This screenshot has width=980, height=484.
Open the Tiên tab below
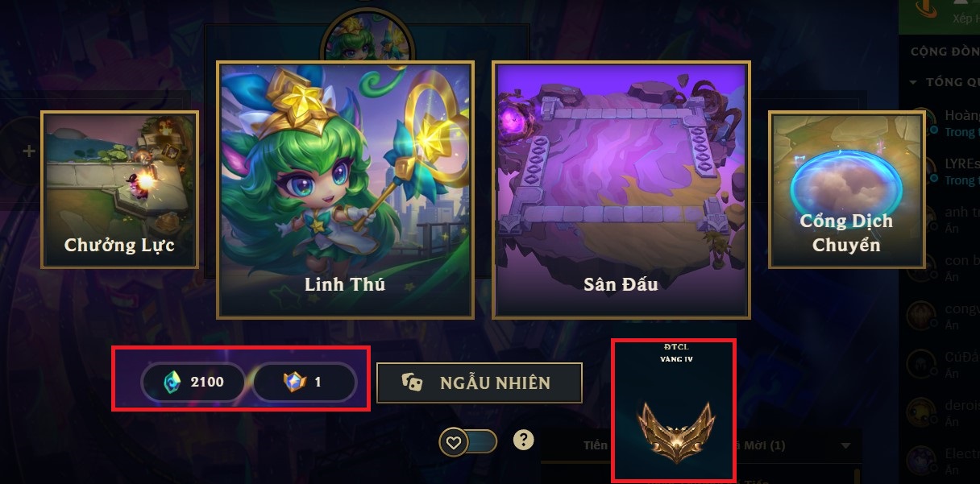click(x=596, y=445)
